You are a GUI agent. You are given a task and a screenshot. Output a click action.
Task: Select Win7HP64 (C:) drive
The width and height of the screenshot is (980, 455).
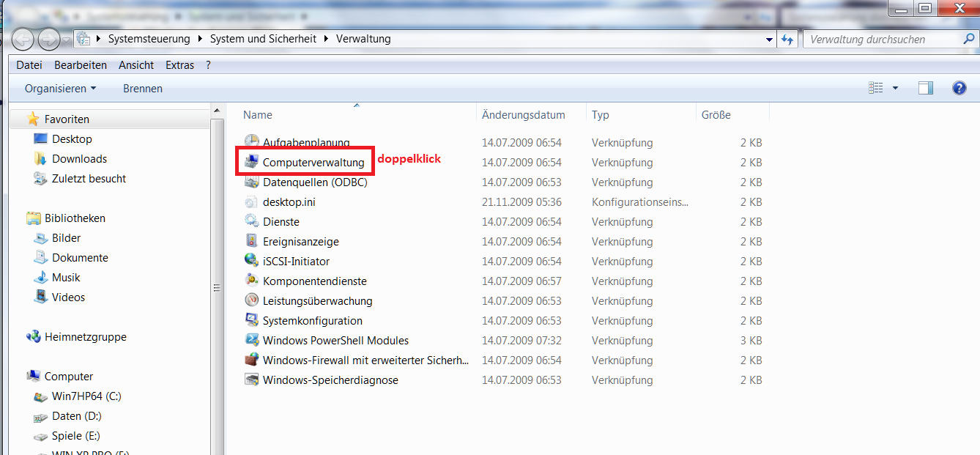tap(78, 396)
